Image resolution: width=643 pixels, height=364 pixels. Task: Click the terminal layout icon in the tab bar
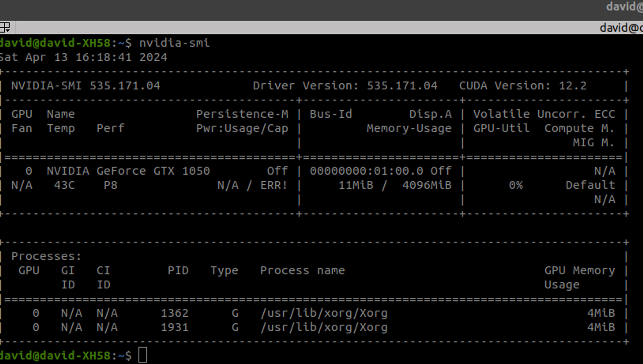[5, 27]
